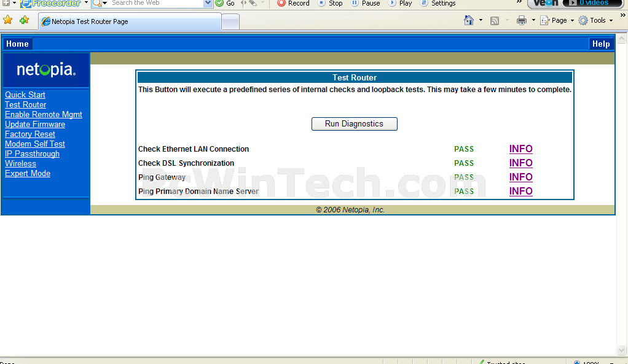Click the Freecorder Record button
Screen dimensions: 628x364
[293, 3]
